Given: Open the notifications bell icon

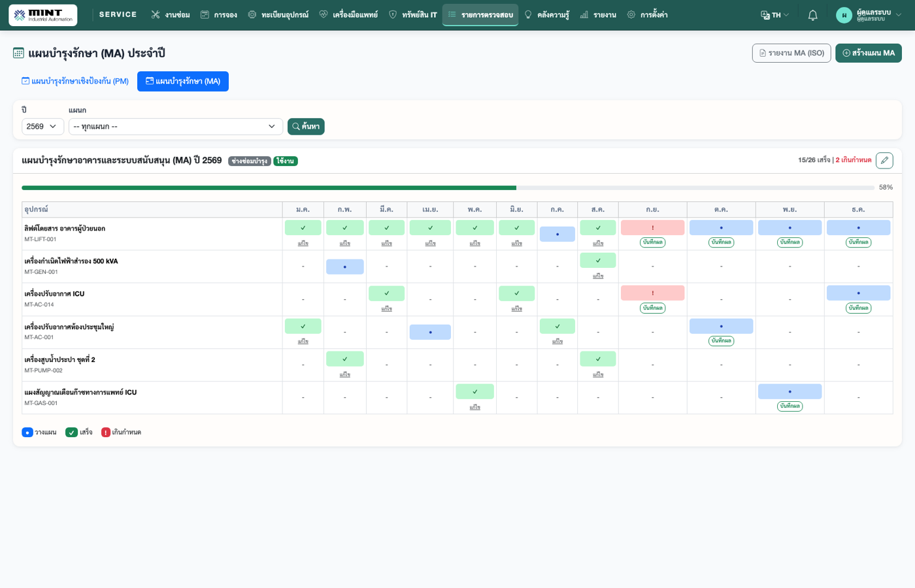Looking at the screenshot, I should (812, 15).
